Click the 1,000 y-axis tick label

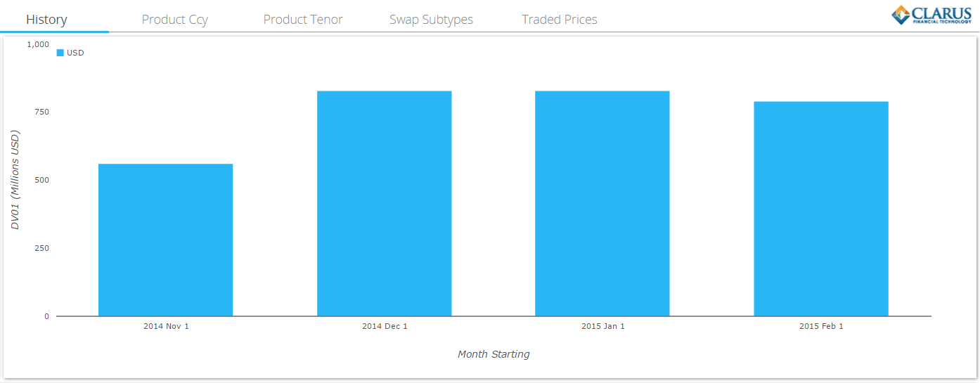(38, 44)
